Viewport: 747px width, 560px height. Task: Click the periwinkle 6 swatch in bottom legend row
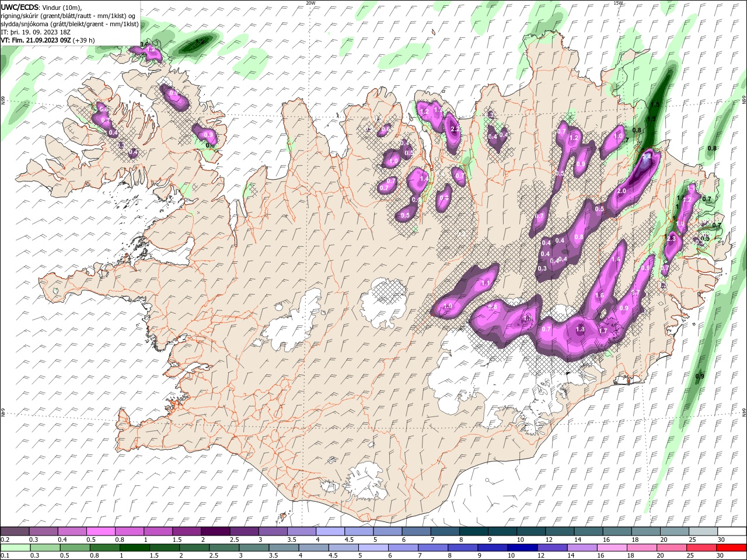pos(402,548)
